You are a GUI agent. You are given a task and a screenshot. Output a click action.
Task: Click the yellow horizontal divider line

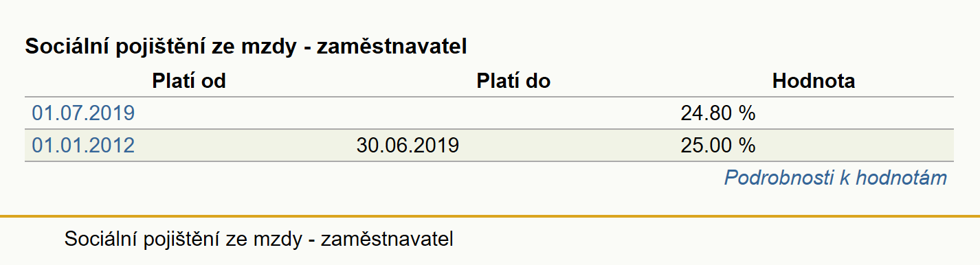pyautogui.click(x=490, y=217)
